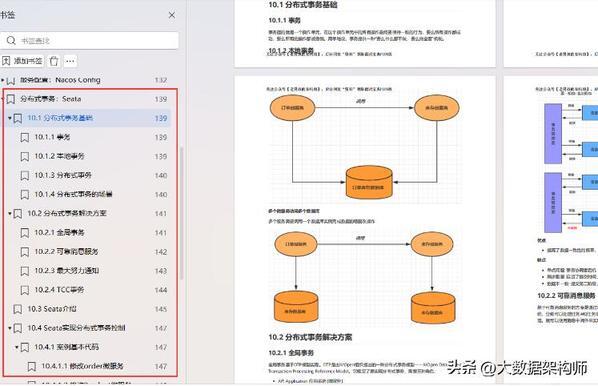Go to bookmark 10.2.2 page 142

tap(93, 252)
